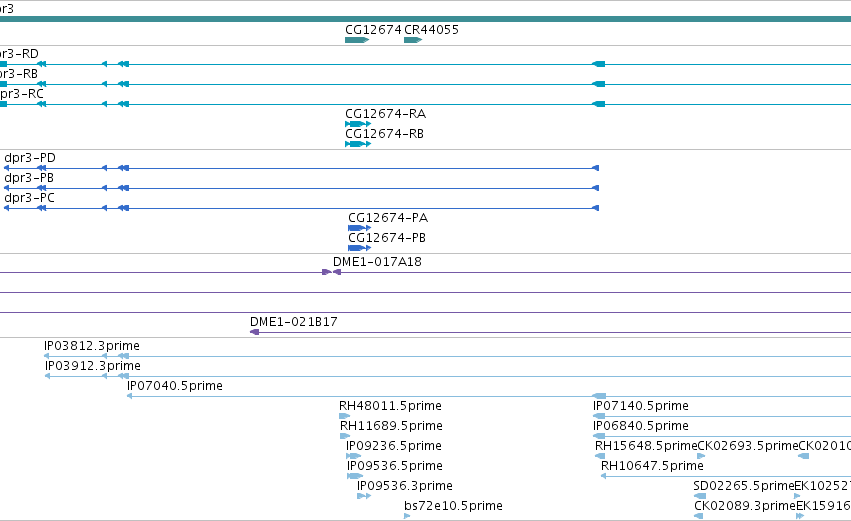The height and width of the screenshot is (521, 851).
Task: Click the RH48011.5prime EST glyph
Action: click(x=345, y=416)
